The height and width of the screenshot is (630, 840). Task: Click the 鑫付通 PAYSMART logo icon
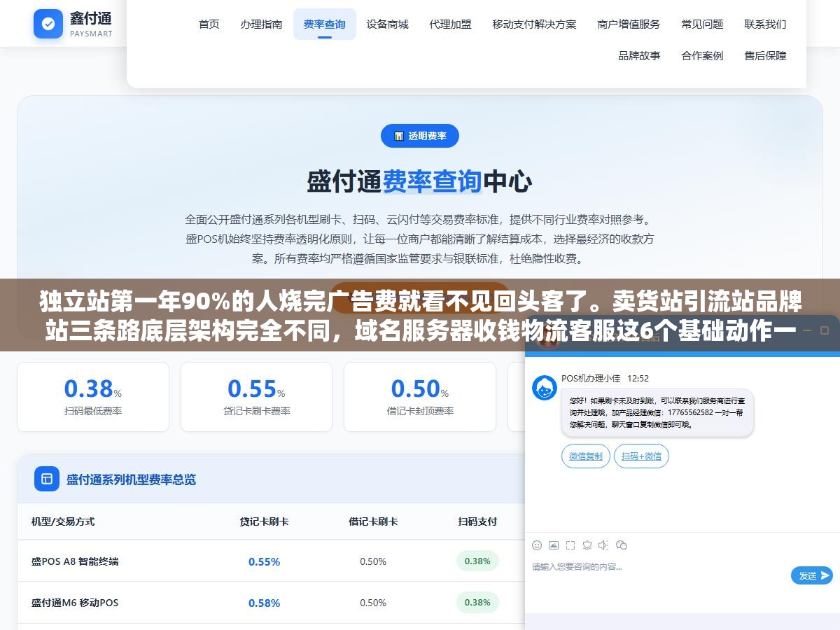click(48, 24)
